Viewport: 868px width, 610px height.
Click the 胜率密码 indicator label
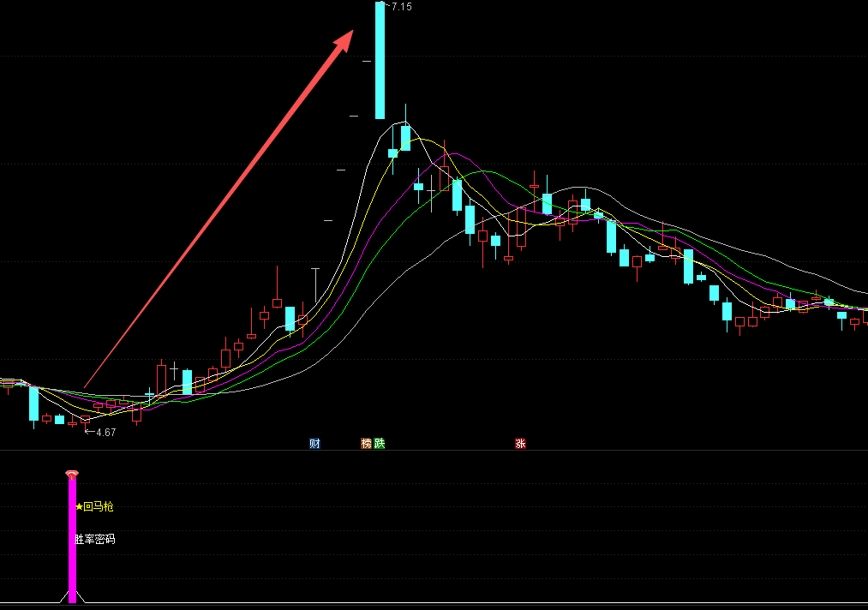94,539
